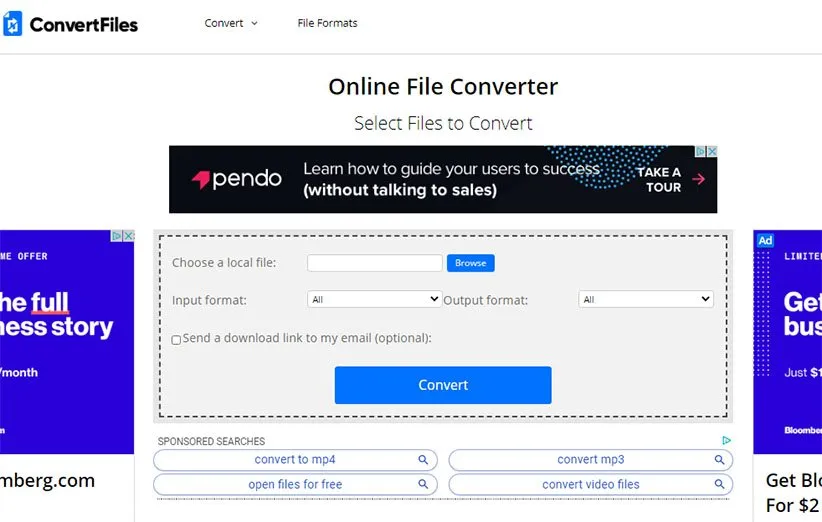Click the search icon in 'open files for free'
This screenshot has height=522, width=822.
tap(423, 485)
